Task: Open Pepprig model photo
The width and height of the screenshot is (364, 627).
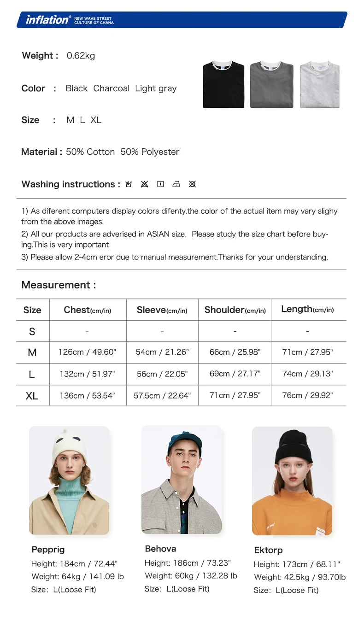Action: point(69,481)
